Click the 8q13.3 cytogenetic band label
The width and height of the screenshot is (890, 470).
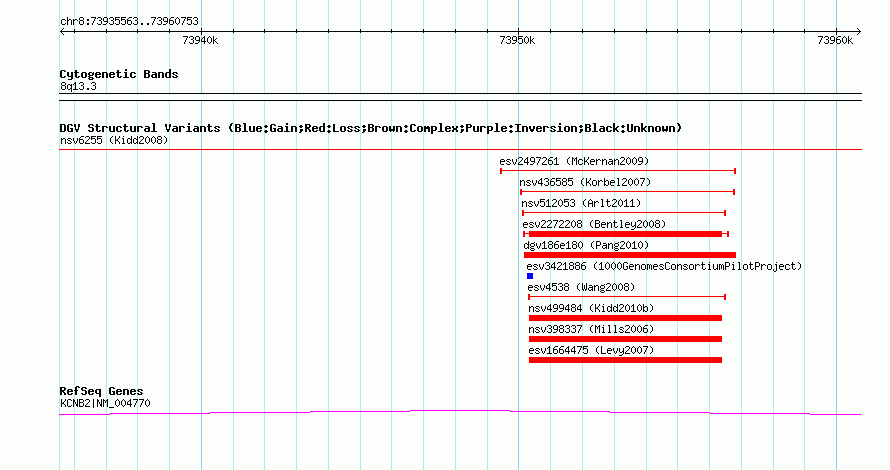click(x=78, y=86)
